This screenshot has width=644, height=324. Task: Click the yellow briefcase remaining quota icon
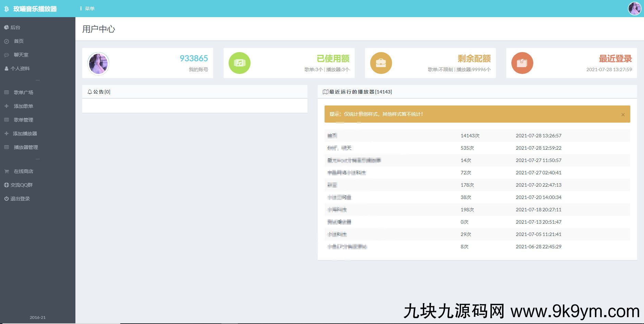[381, 63]
